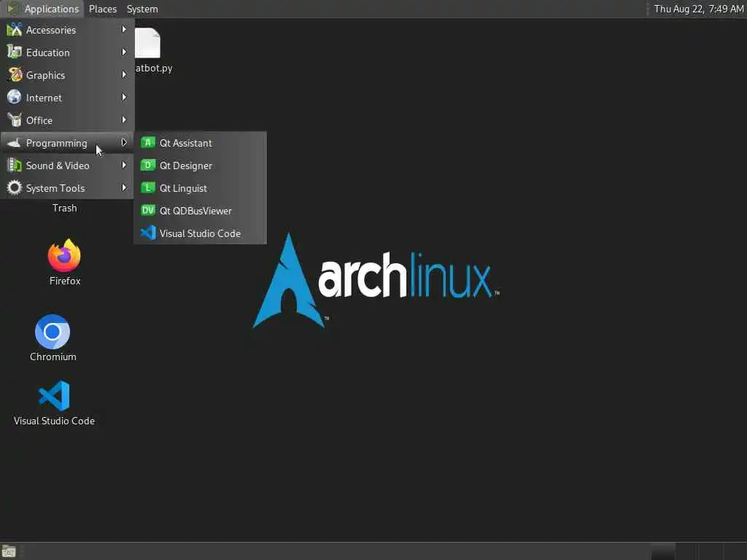
Task: Launch Qt Assistant from Programming submenu
Action: coord(200,143)
